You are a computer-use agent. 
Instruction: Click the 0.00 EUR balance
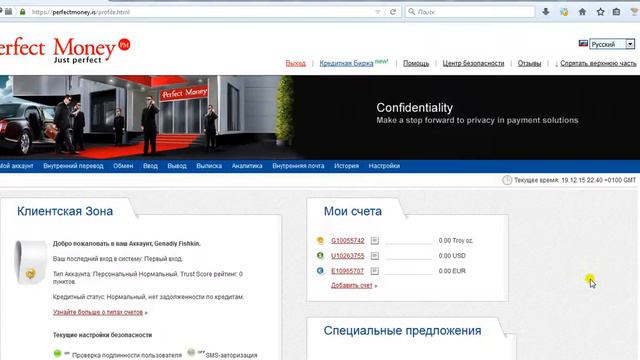click(452, 271)
